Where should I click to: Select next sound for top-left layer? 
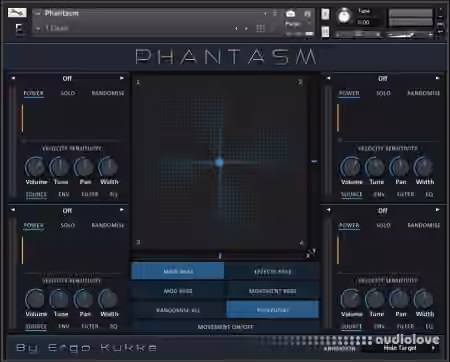click(x=122, y=78)
